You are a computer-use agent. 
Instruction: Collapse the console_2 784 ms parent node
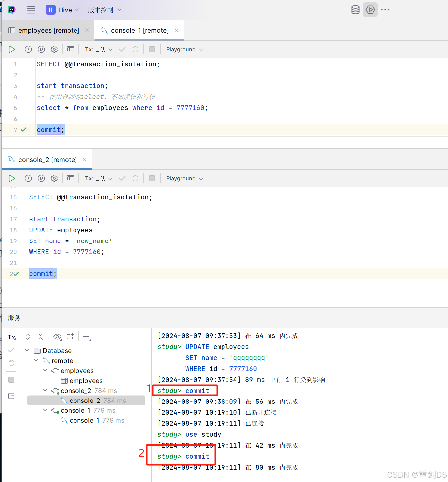coord(45,390)
